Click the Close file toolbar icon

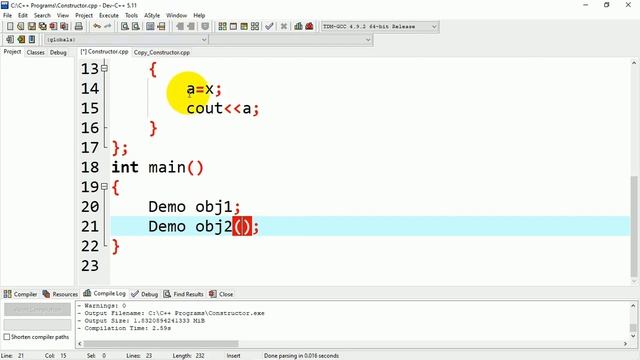tap(53, 27)
